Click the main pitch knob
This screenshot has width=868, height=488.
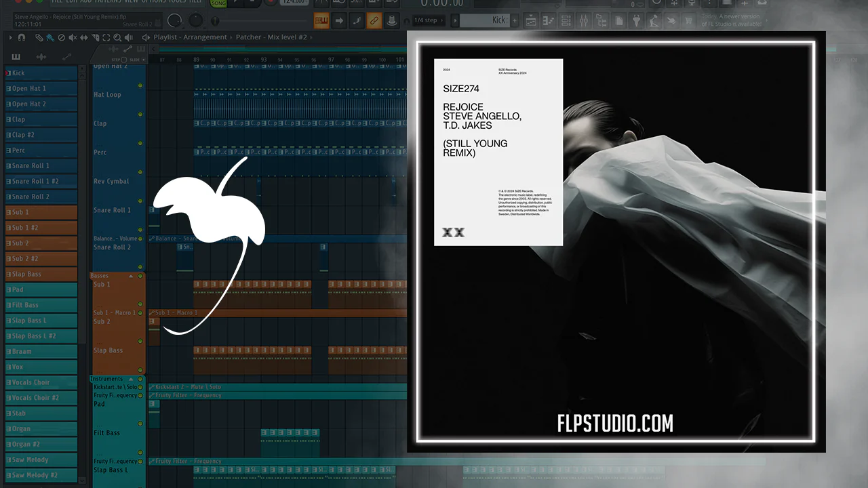coord(196,20)
